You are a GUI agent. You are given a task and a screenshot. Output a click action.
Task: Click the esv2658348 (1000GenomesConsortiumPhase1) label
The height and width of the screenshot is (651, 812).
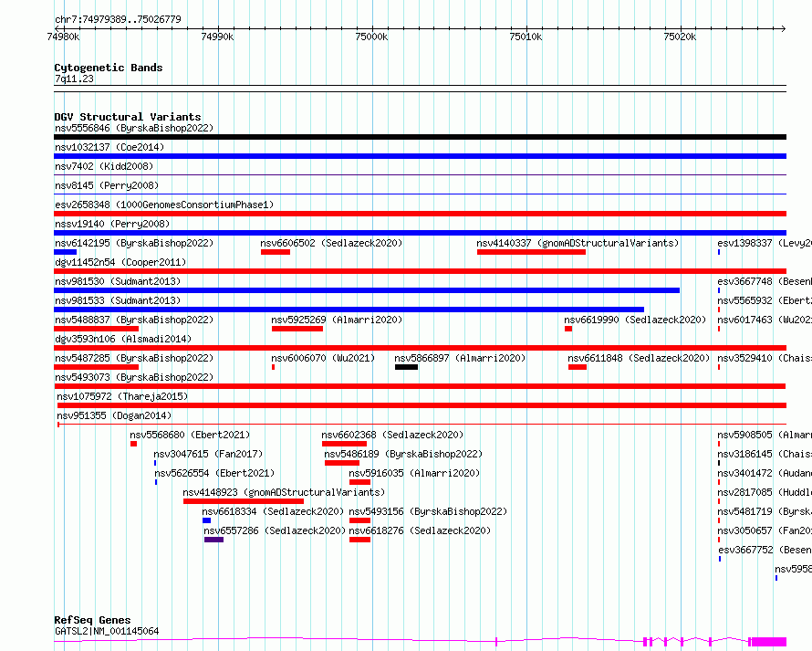pyautogui.click(x=164, y=205)
